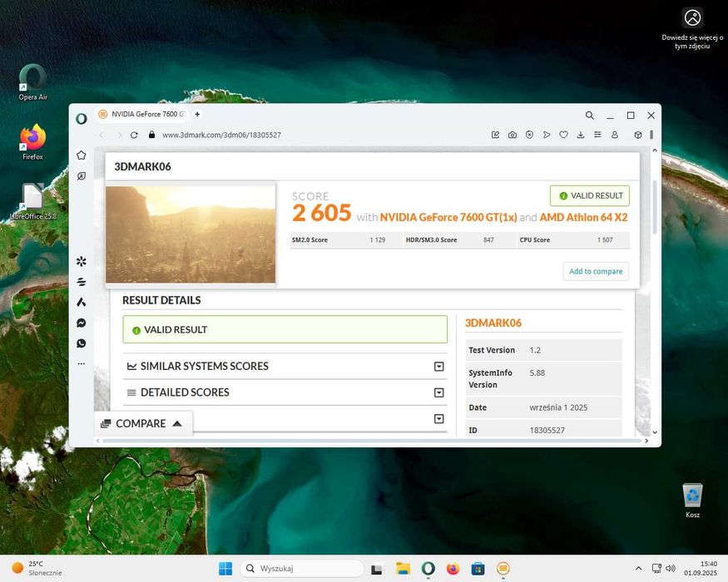This screenshot has width=728, height=582.
Task: Click scroll up arrow of page
Action: [x=655, y=150]
